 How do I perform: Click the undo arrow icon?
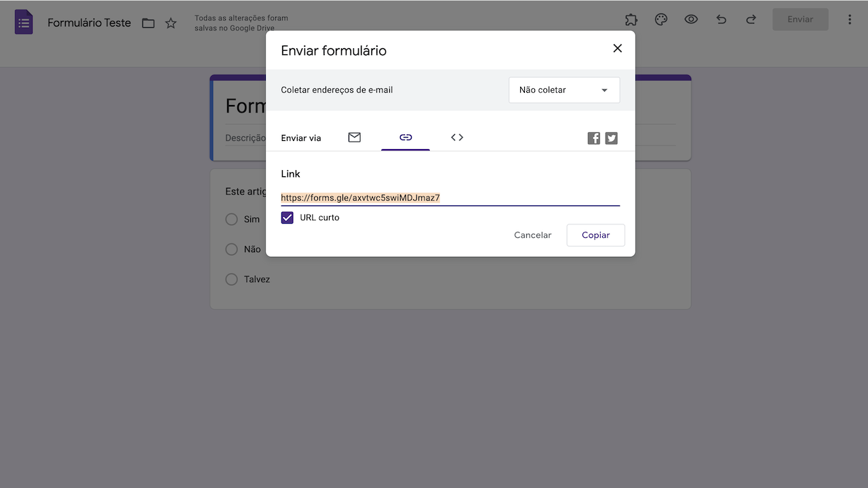click(721, 20)
